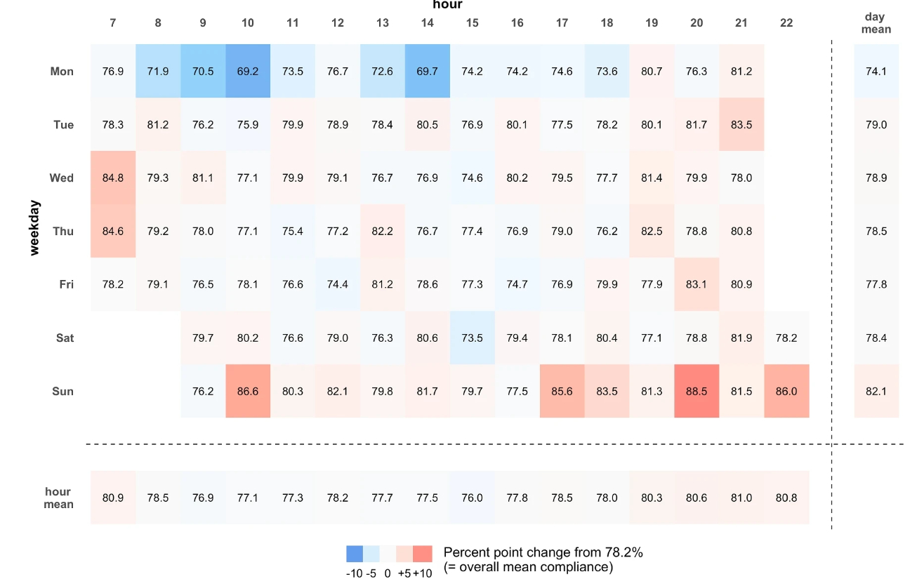
Task: Select the Sunday hour 22 cell showing 86.0
Action: click(x=786, y=392)
